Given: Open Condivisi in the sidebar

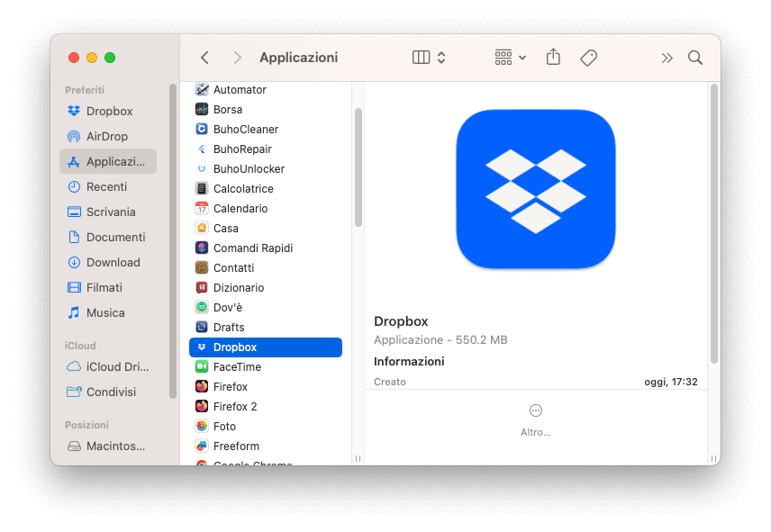Looking at the screenshot, I should tap(108, 392).
